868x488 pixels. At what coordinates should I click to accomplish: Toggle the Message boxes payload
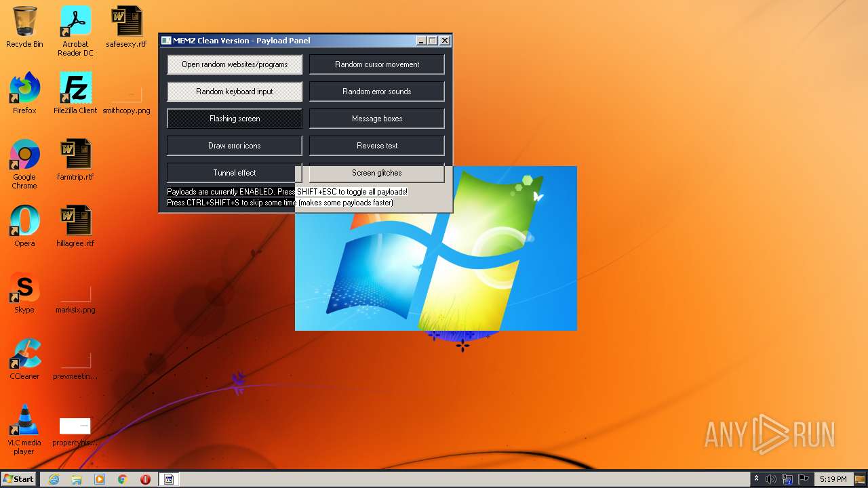[377, 119]
